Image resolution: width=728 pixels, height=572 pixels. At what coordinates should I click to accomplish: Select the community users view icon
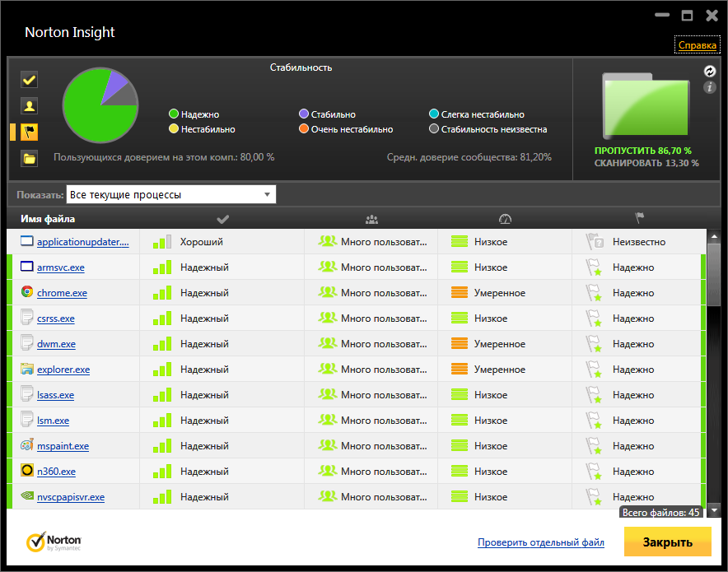30,106
